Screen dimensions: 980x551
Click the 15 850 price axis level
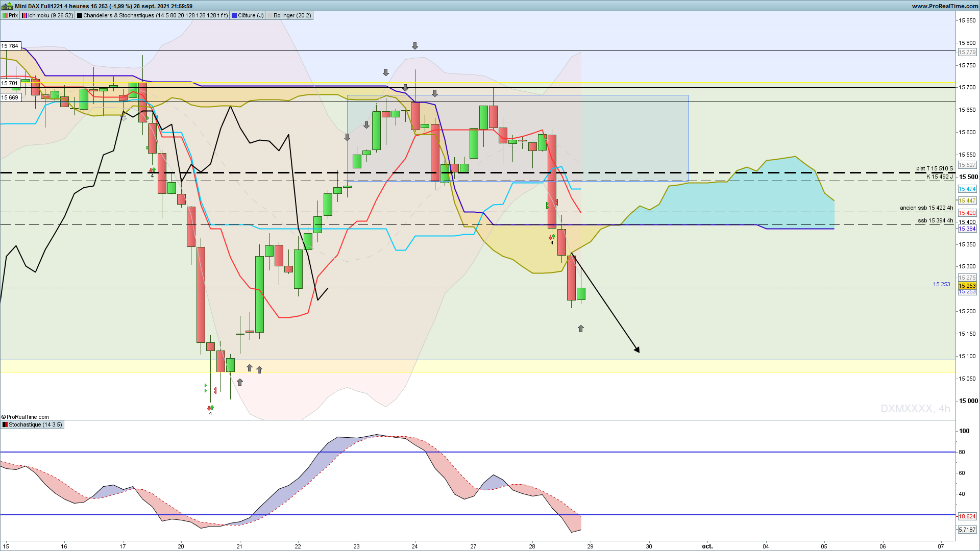click(x=967, y=21)
